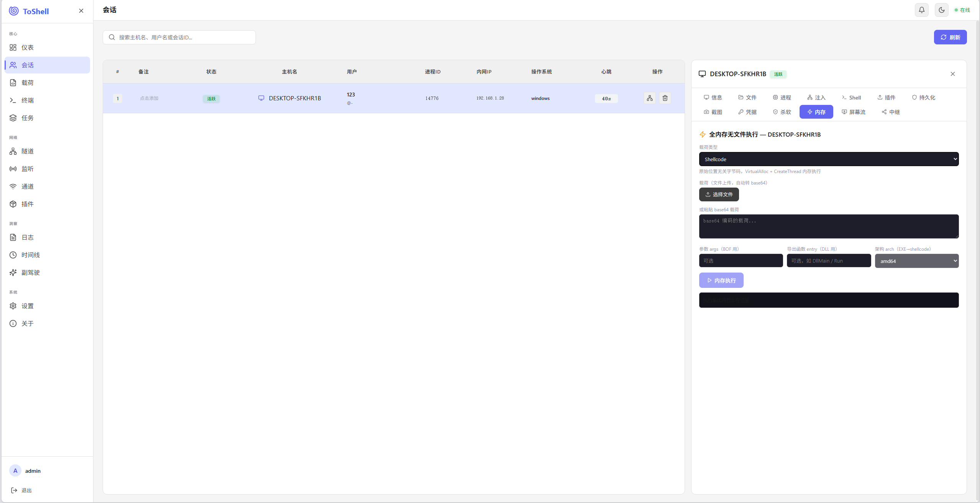This screenshot has height=503, width=980.
Task: Click 点击添加 note in session row
Action: coord(149,98)
